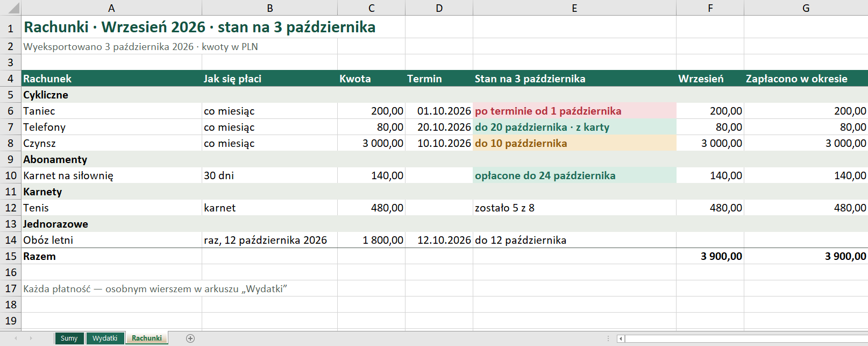Go to next sheet tab arrow
Image resolution: width=868 pixels, height=346 pixels.
click(x=31, y=338)
